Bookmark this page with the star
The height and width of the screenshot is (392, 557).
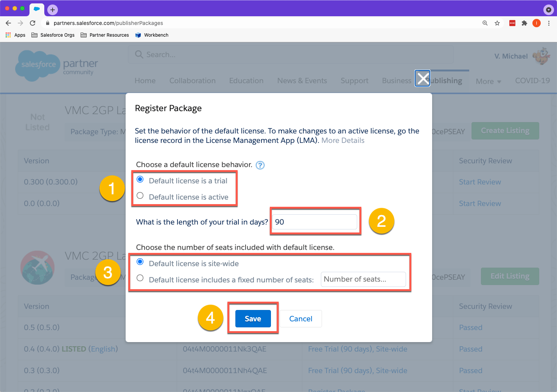tap(497, 23)
